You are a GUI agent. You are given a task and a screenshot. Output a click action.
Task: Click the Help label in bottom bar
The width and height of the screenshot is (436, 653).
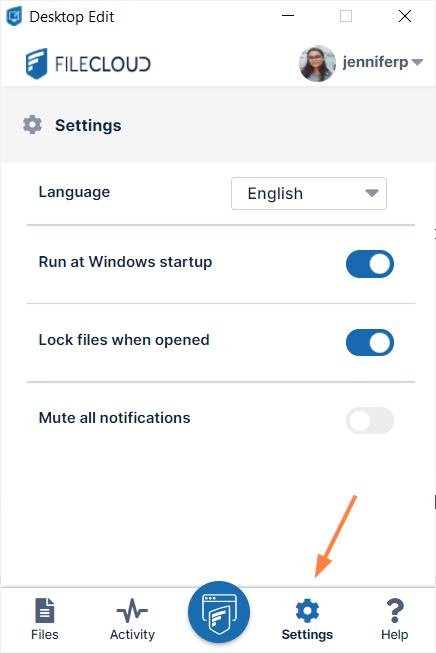[x=395, y=634]
